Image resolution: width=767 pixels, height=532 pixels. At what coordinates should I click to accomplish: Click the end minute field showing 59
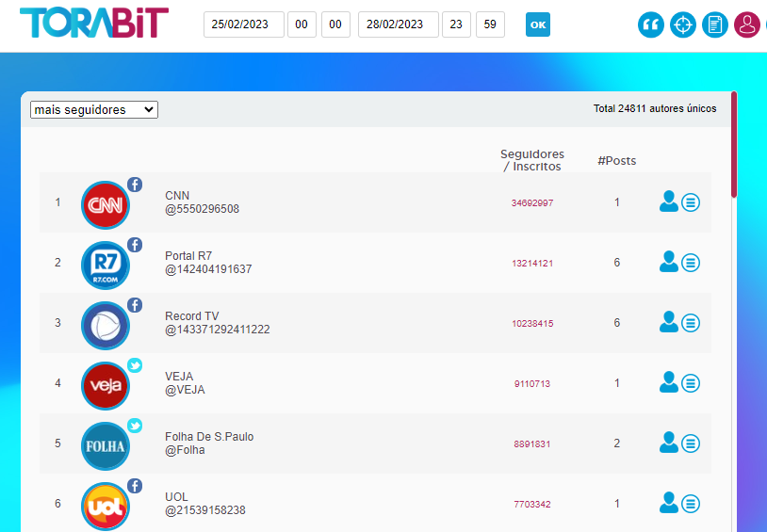pos(490,24)
